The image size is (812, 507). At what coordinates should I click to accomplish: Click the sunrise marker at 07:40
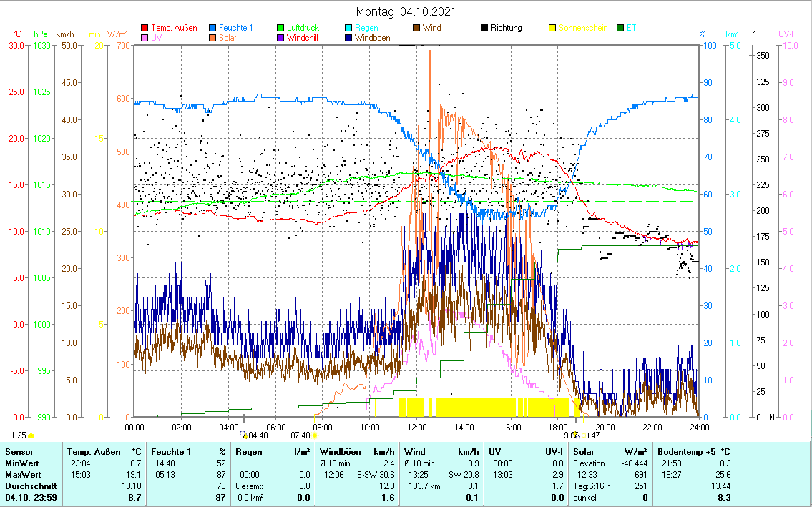[315, 435]
